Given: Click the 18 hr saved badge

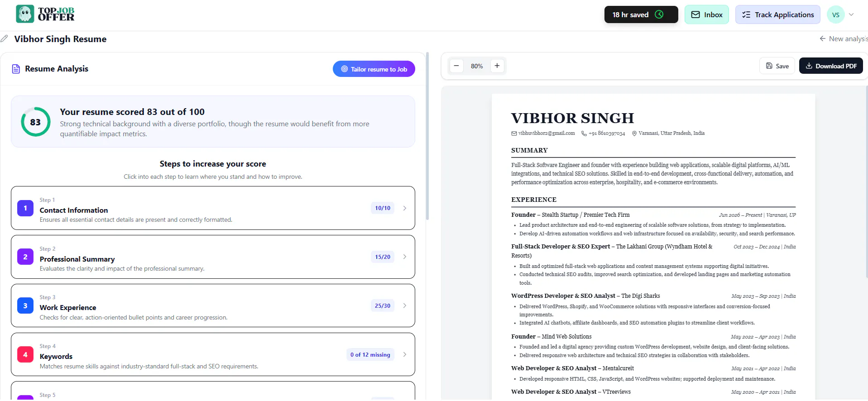Looking at the screenshot, I should pyautogui.click(x=641, y=14).
